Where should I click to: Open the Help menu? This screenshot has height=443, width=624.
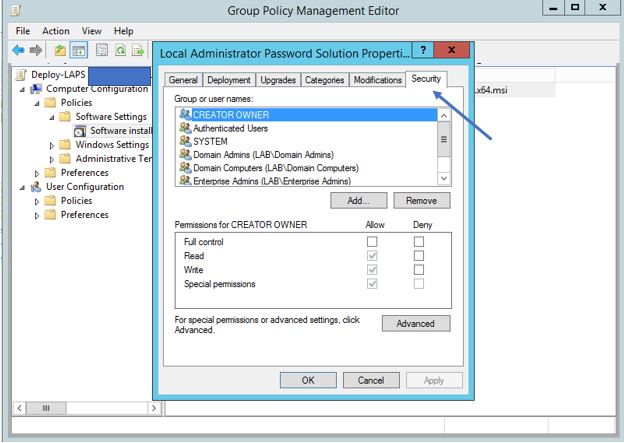123,31
